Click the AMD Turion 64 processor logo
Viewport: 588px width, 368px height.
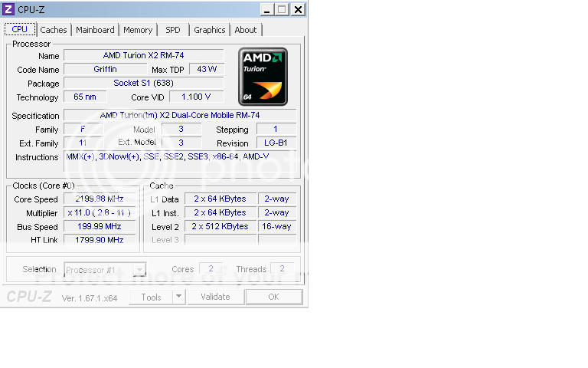262,77
